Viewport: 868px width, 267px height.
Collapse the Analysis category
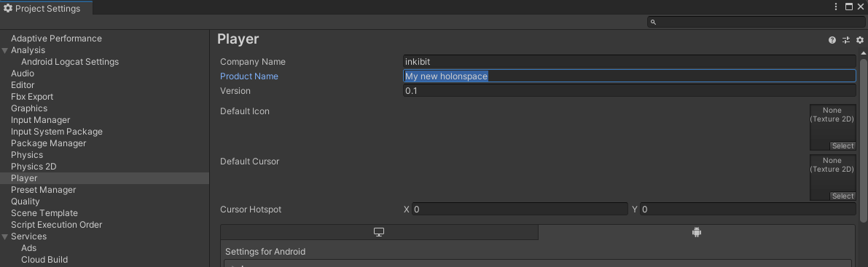click(5, 50)
